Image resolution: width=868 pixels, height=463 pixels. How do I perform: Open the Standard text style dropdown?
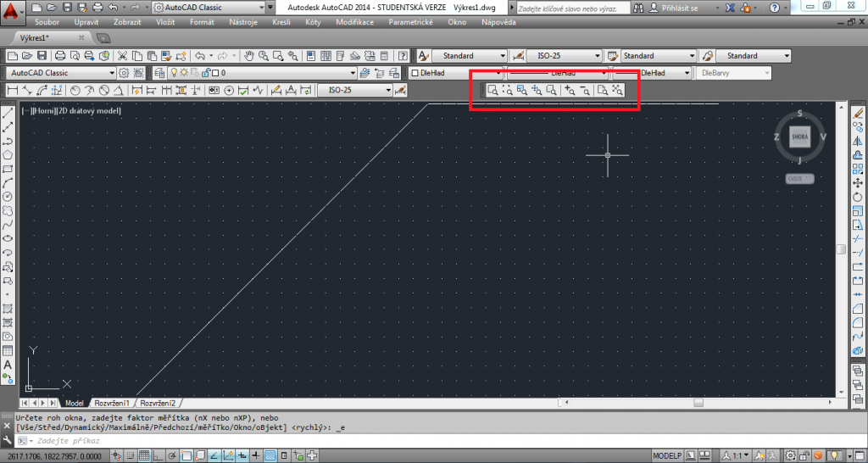470,56
